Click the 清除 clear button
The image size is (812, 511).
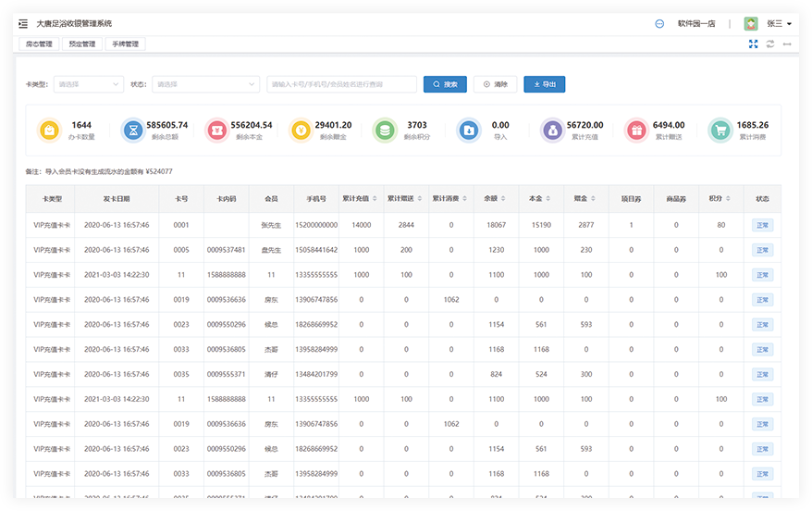click(495, 84)
